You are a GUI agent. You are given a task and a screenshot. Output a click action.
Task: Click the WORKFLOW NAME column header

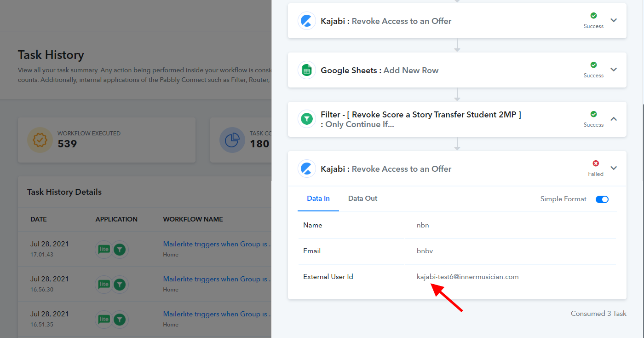193,219
